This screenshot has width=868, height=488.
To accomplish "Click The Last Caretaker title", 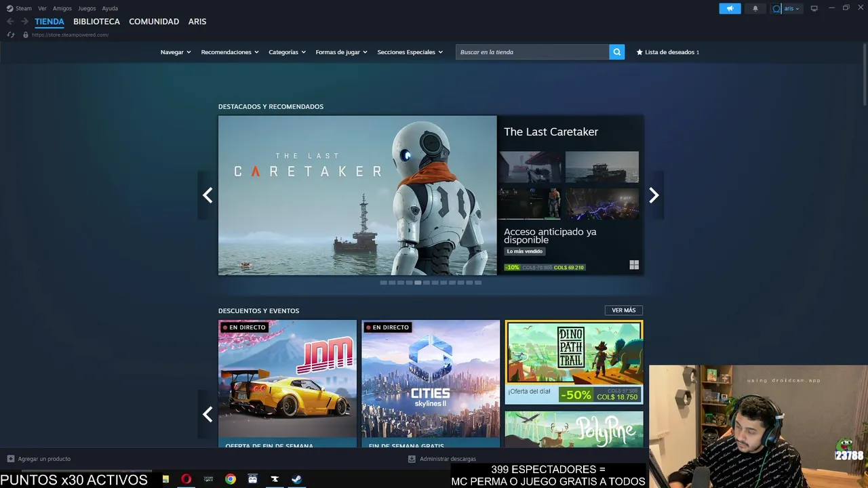I will point(551,132).
